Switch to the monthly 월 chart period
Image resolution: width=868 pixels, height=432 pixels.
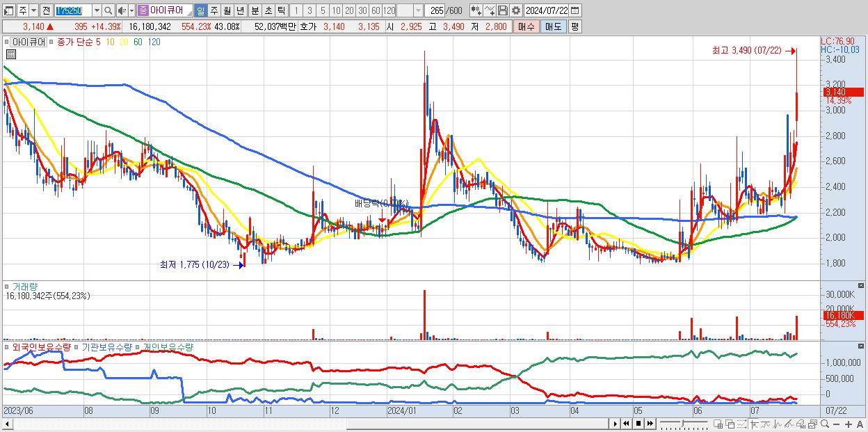click(227, 10)
